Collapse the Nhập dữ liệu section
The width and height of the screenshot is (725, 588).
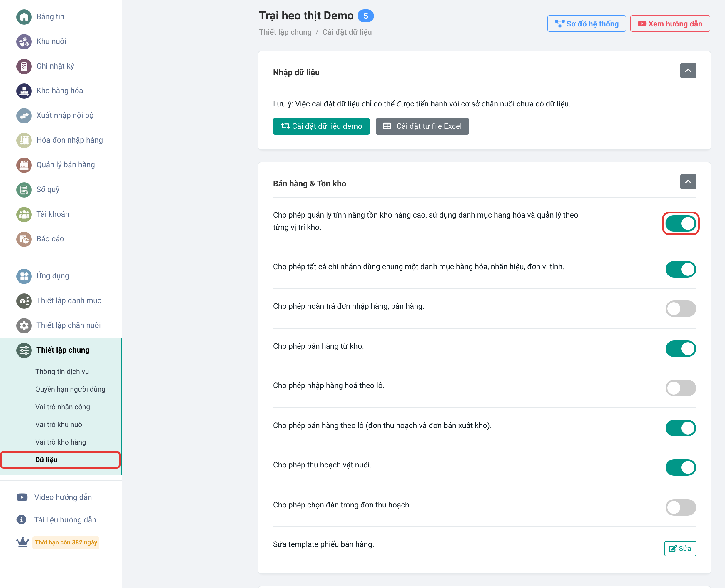tap(688, 71)
